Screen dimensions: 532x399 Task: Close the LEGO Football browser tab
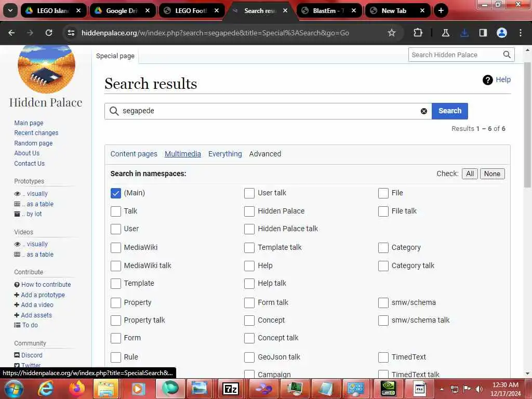[x=217, y=10]
